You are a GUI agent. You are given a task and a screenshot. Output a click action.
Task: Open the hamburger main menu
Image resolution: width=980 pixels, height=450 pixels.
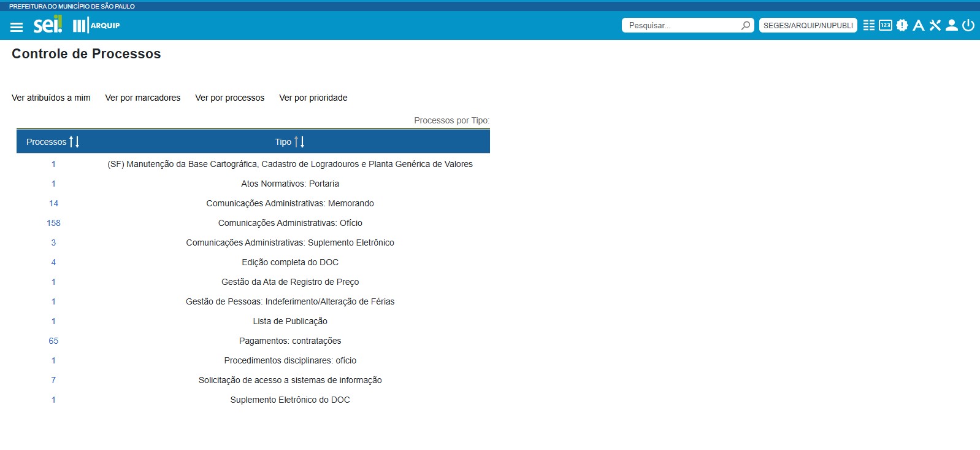point(17,26)
